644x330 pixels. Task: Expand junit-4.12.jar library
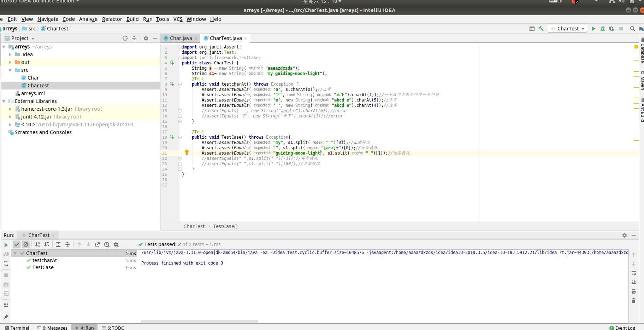tap(10, 117)
